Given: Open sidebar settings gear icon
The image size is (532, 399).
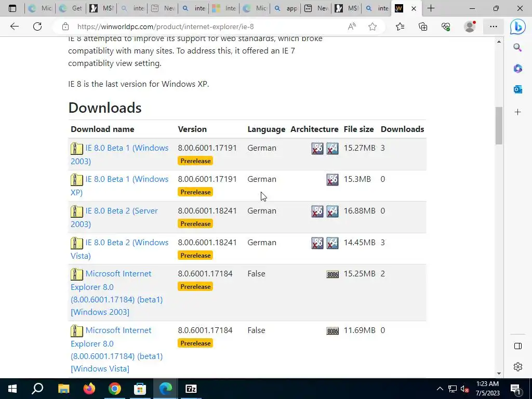Looking at the screenshot, I should 518,367.
